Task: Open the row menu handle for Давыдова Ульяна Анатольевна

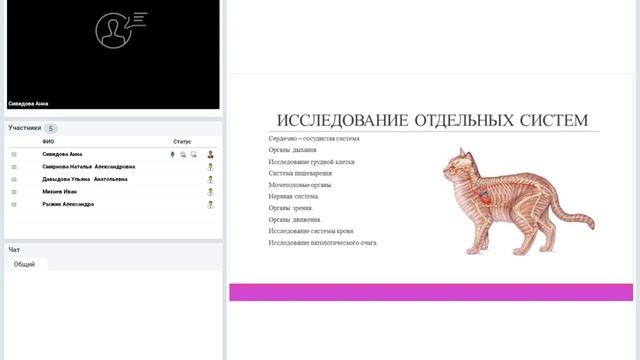Action: tap(14, 179)
